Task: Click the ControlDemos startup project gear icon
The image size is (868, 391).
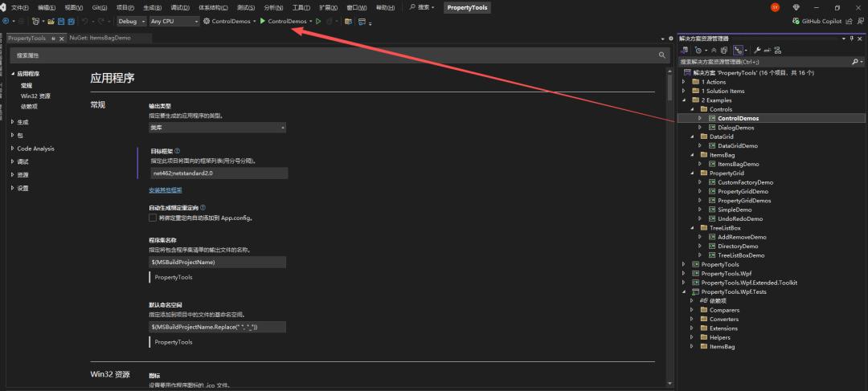Action: click(x=207, y=21)
